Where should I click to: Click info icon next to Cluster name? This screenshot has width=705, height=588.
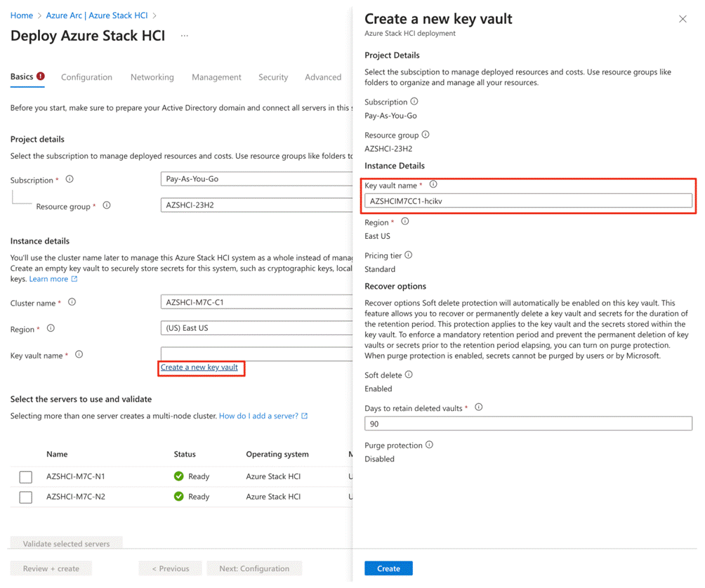[x=72, y=302]
